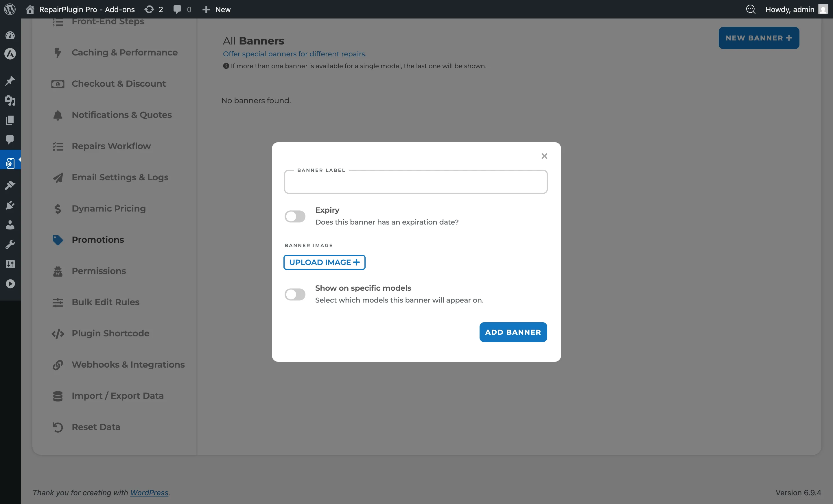Open Notifications & Quotes section
Image resolution: width=833 pixels, height=504 pixels.
(122, 115)
